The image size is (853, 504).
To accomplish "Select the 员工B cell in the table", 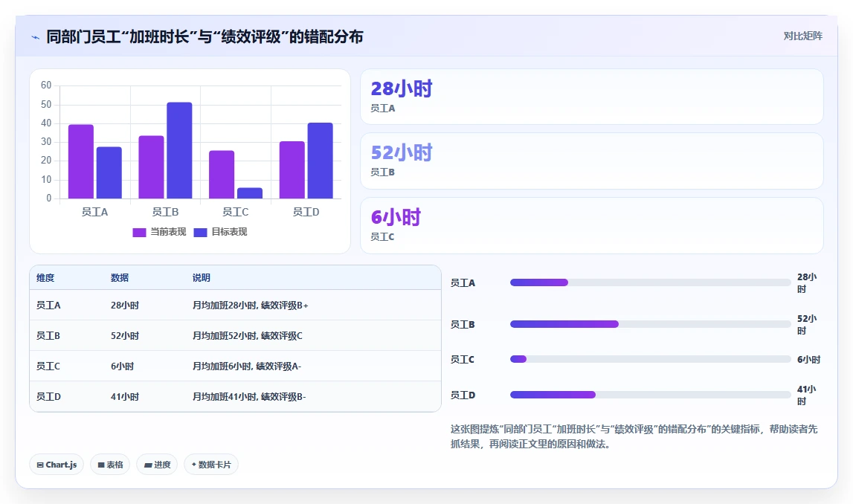I will (48, 336).
